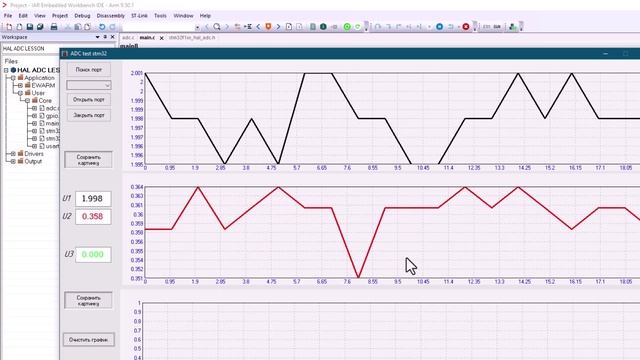Viewport: 640px width, 360px height.
Task: Click the Открыть порт button
Action: [89, 100]
